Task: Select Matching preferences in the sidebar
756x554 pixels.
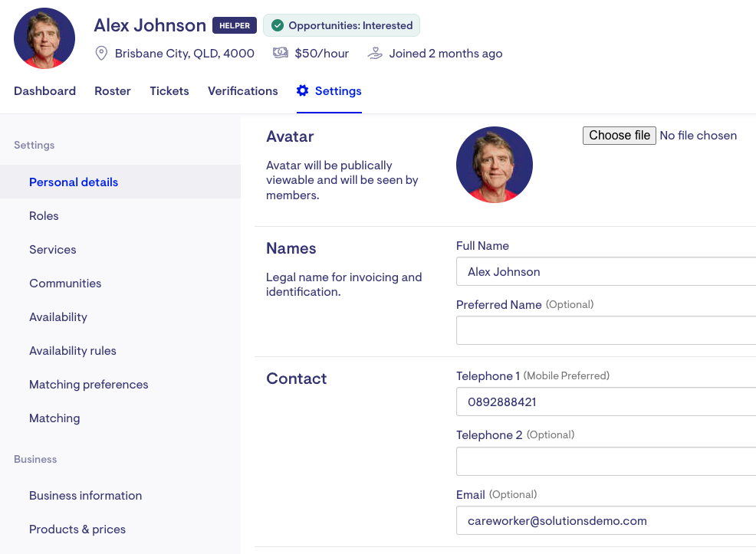Action: (120, 385)
